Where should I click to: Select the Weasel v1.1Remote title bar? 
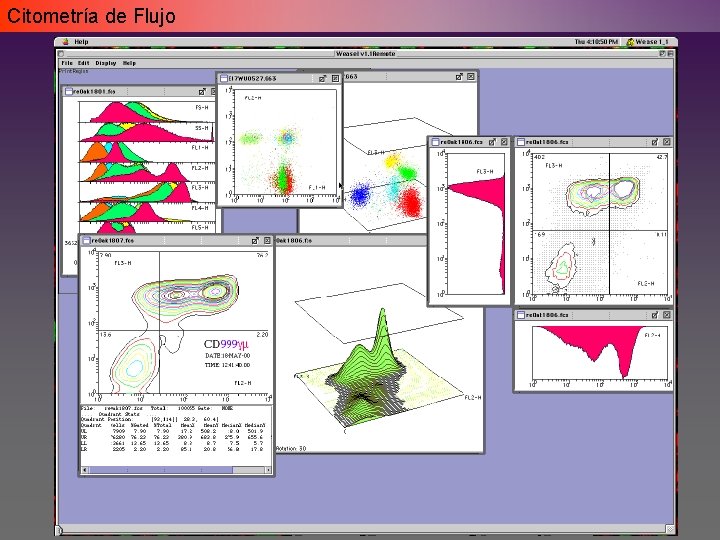(x=366, y=54)
